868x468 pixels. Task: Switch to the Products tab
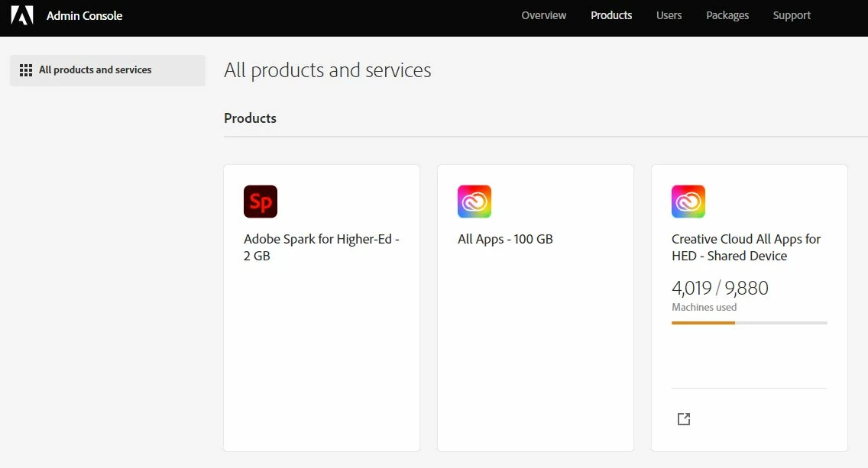(x=611, y=15)
